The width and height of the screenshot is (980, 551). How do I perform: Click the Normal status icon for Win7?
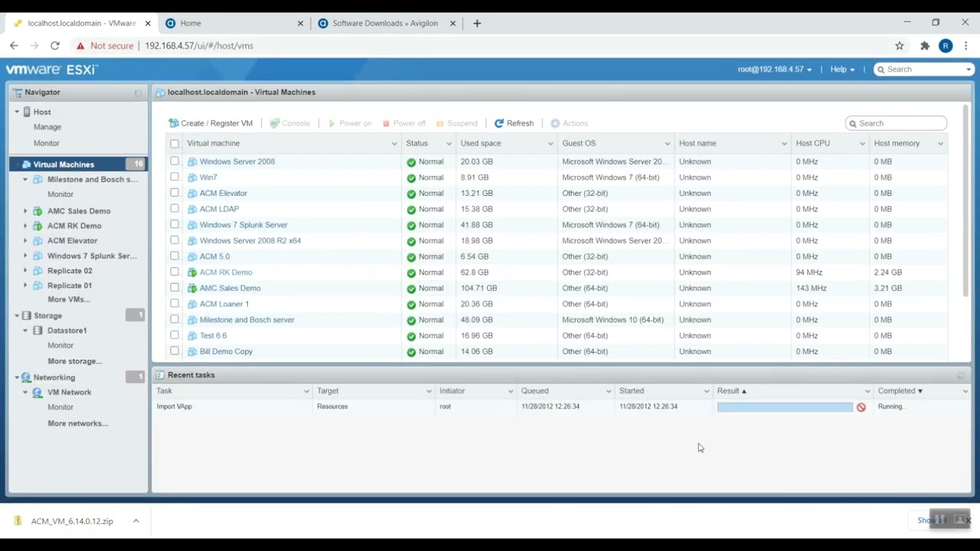point(411,178)
